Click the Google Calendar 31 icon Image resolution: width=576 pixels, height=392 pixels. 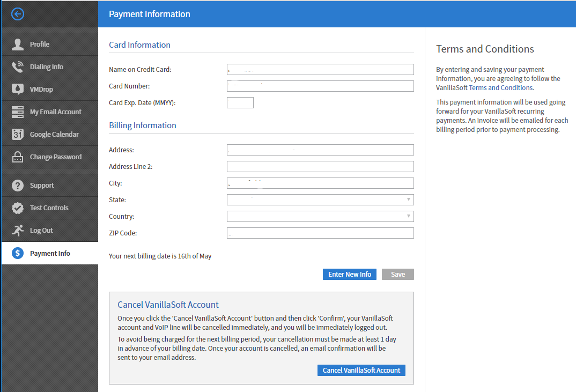pyautogui.click(x=17, y=134)
